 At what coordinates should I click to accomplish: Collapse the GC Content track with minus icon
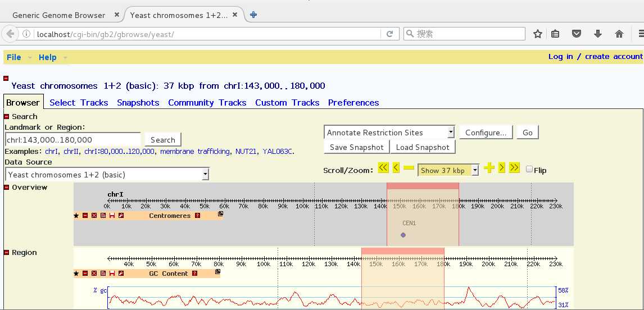85,273
